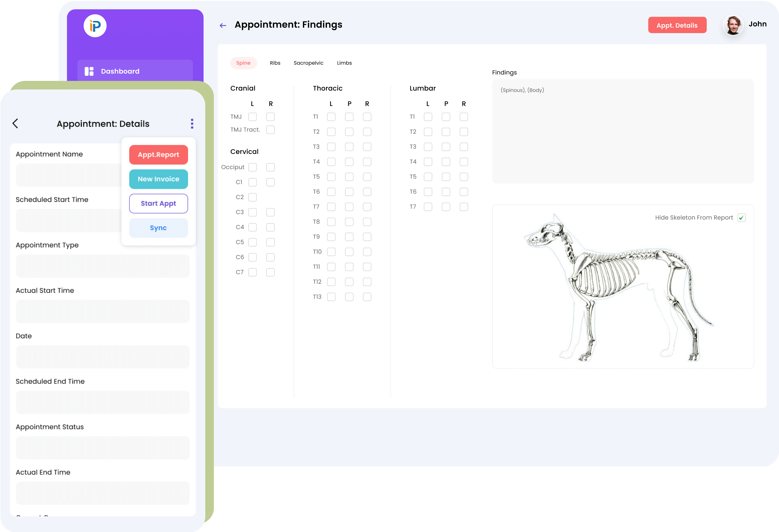Click the back chevron on Appointment: Details
Viewport: 779px width, 532px height.
(x=15, y=123)
